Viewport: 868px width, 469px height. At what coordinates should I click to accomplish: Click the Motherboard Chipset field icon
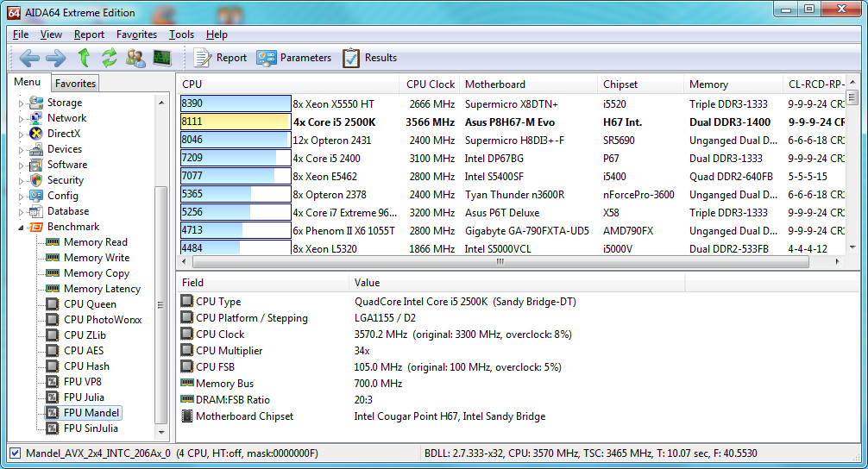[x=187, y=416]
